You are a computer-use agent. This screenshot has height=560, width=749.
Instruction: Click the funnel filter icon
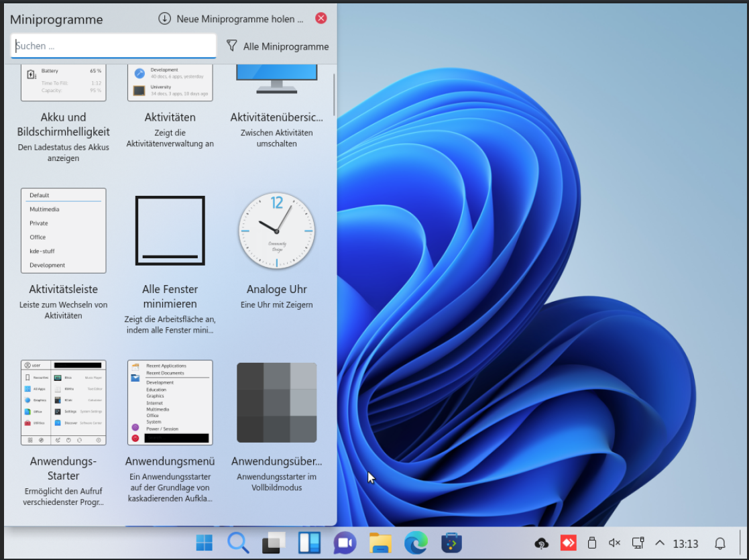pyautogui.click(x=232, y=46)
